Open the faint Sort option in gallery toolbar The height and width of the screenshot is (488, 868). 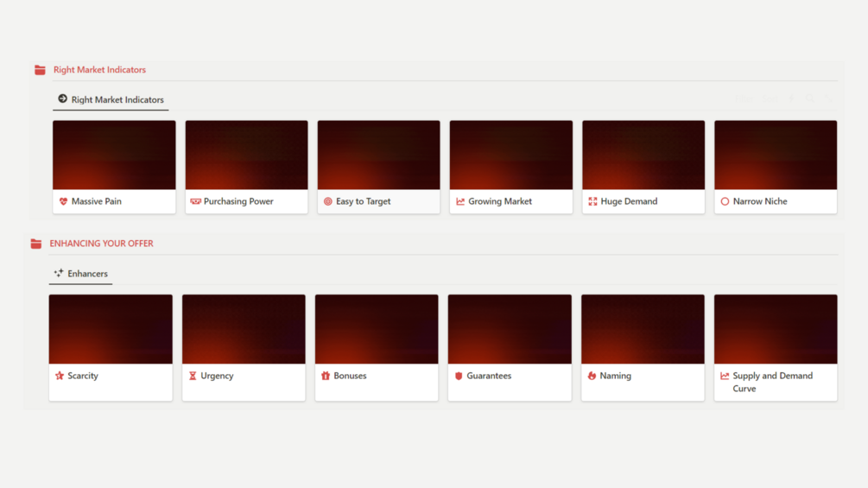(770, 98)
